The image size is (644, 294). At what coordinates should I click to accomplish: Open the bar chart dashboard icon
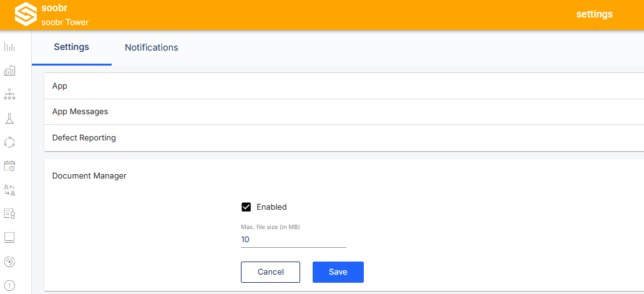coord(9,47)
